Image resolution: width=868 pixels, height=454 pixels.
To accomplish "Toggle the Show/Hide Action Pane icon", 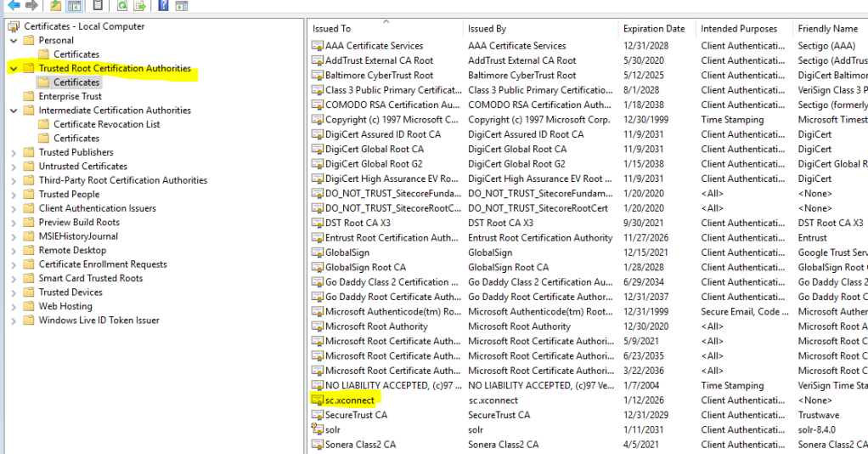I will (180, 6).
